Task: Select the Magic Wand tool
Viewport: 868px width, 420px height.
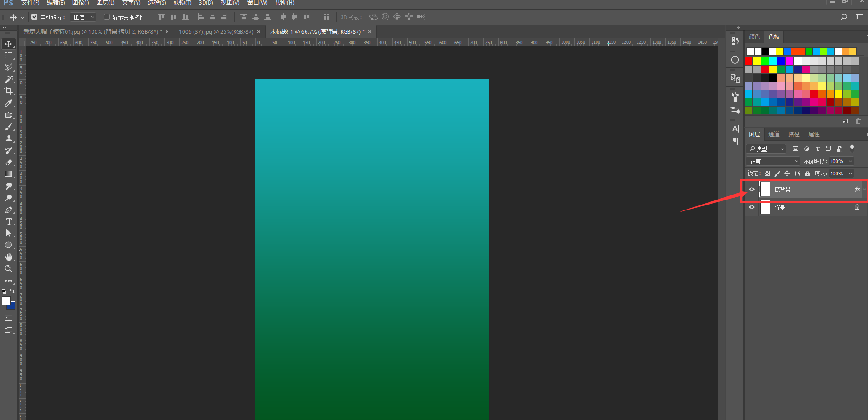Action: tap(9, 79)
